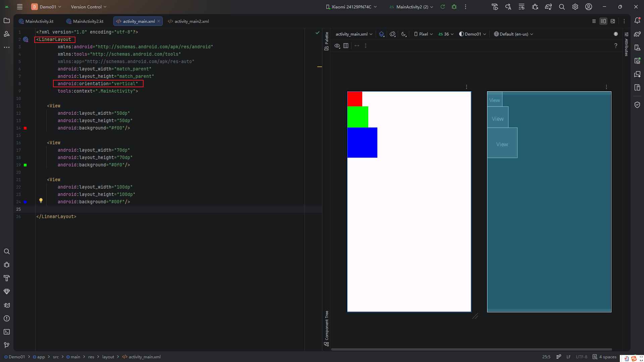
Task: Open design surface help question mark
Action: (616, 46)
